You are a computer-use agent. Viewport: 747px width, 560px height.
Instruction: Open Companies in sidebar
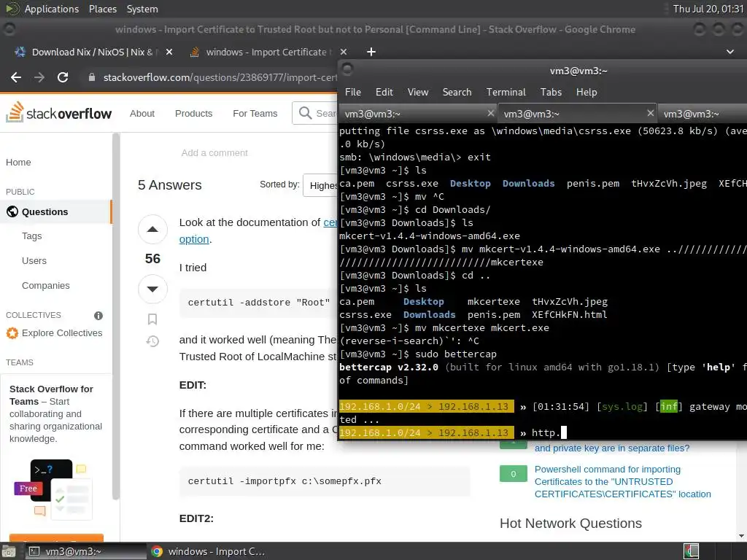pyautogui.click(x=46, y=286)
